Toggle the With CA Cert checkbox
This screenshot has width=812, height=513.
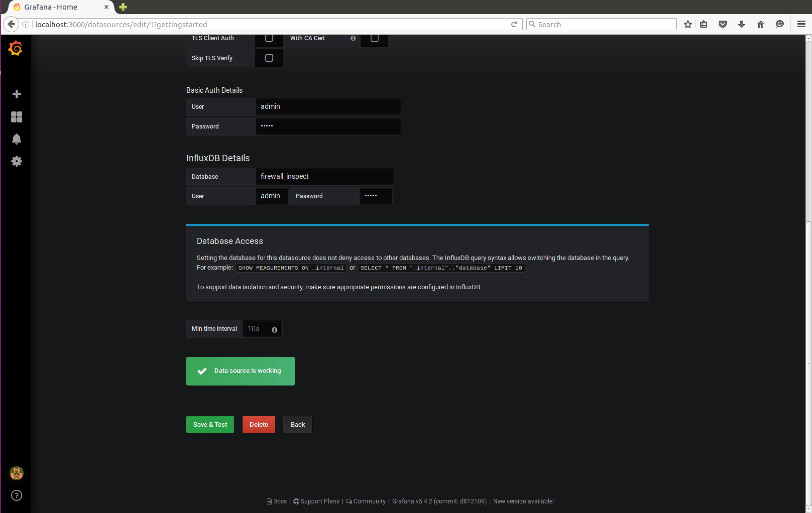[x=374, y=38]
